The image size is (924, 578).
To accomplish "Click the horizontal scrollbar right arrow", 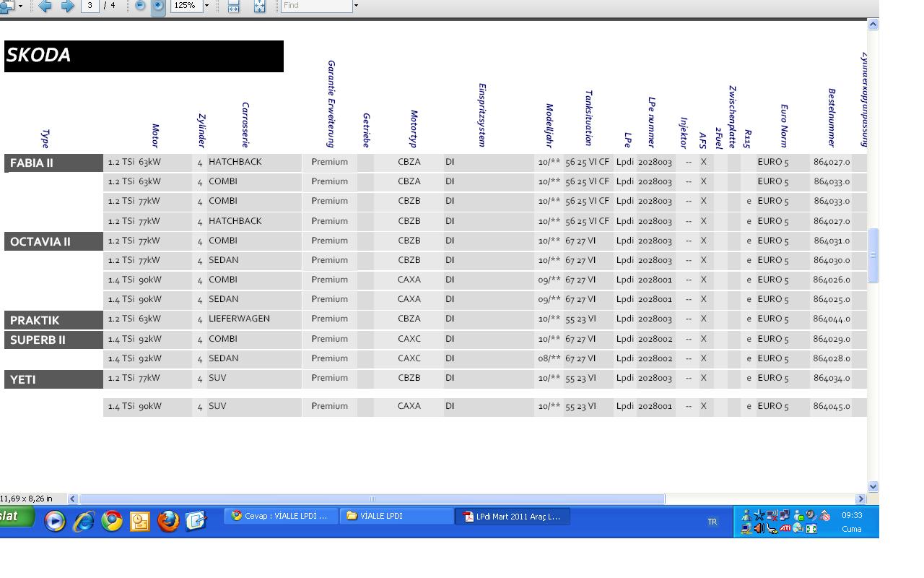I will (x=860, y=499).
